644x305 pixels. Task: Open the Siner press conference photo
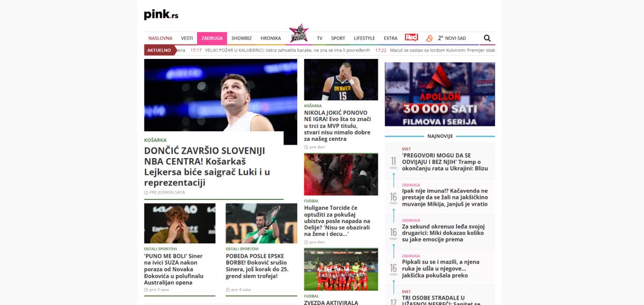pos(180,224)
